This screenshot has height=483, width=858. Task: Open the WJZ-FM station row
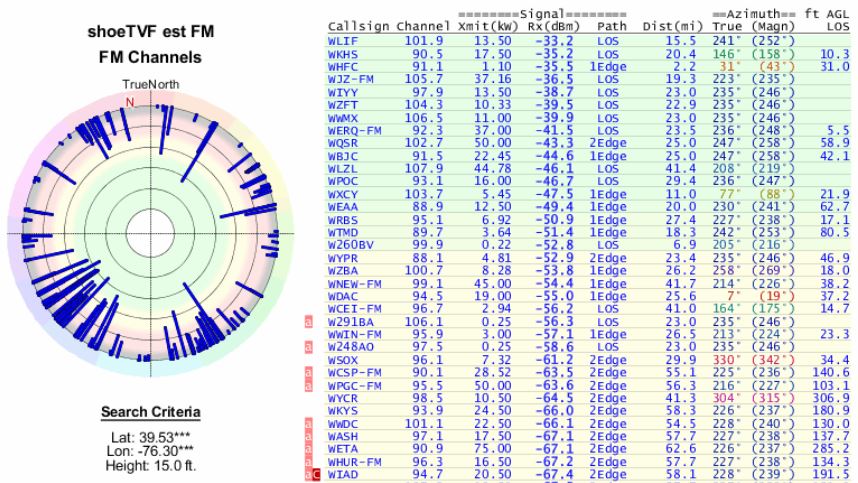350,75
